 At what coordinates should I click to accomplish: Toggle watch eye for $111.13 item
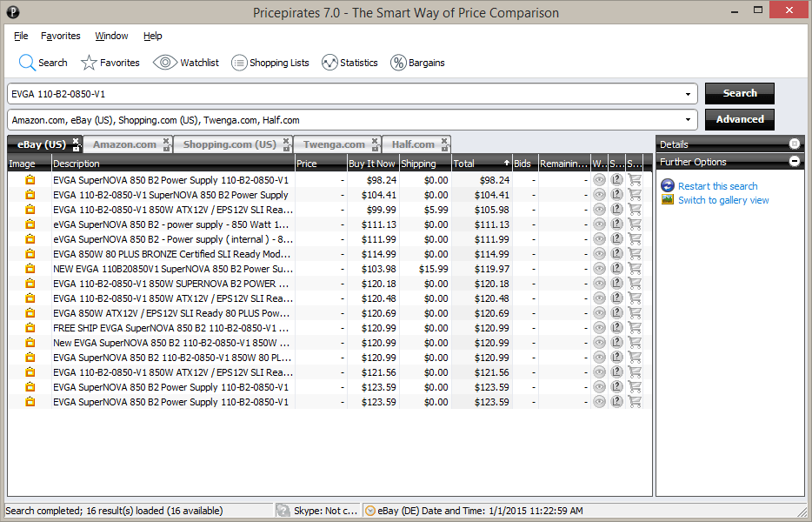(599, 224)
